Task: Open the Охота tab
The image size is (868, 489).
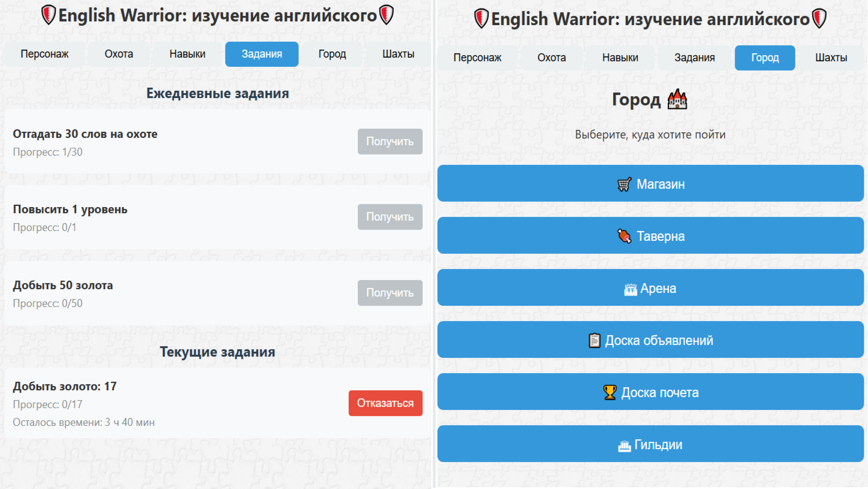Action: (x=118, y=54)
